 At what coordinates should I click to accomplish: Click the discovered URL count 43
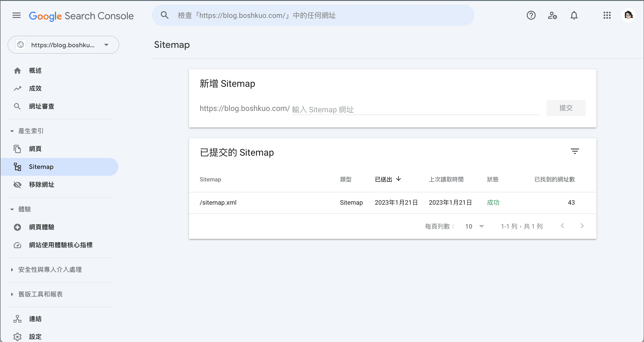click(x=571, y=203)
